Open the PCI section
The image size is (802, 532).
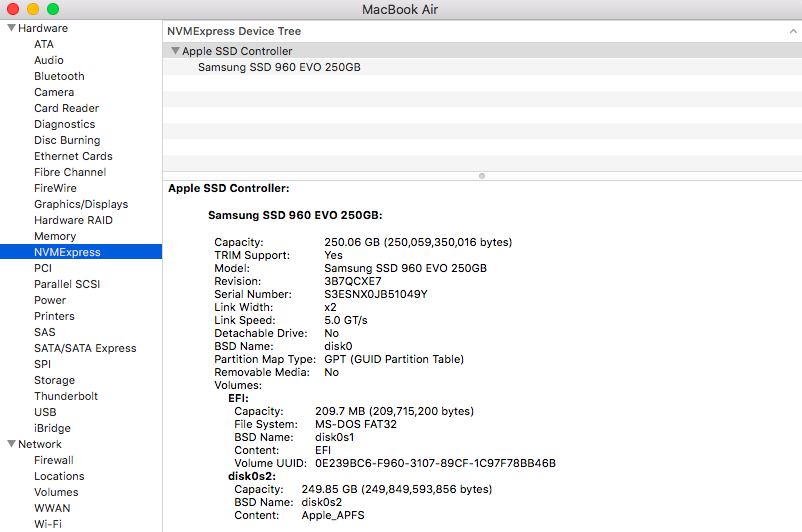(x=43, y=268)
